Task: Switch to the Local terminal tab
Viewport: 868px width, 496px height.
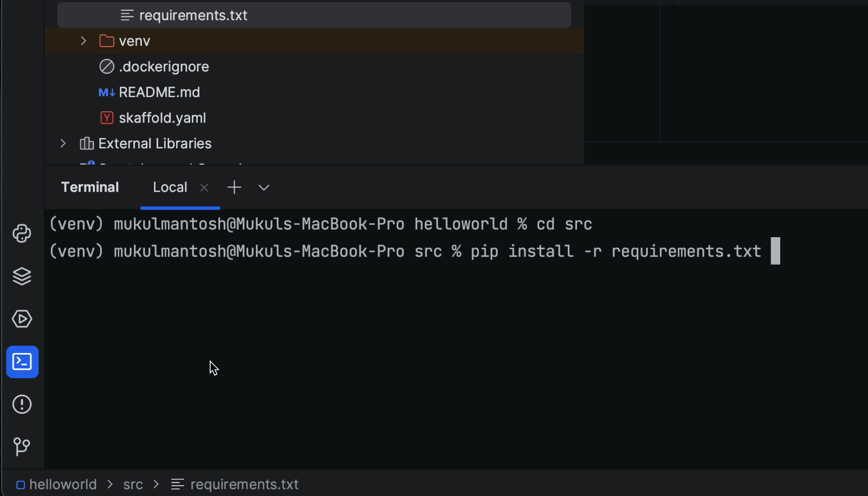Action: click(170, 187)
